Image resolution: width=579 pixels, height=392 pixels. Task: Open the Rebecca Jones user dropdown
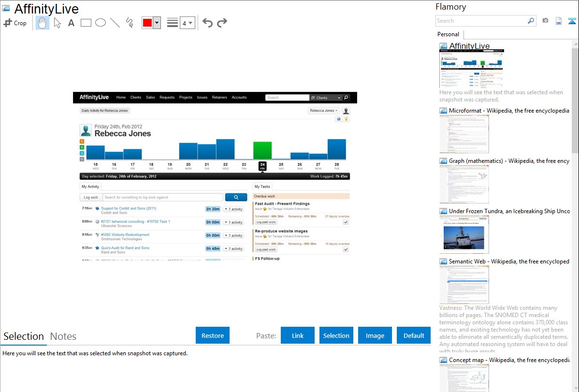(x=323, y=111)
